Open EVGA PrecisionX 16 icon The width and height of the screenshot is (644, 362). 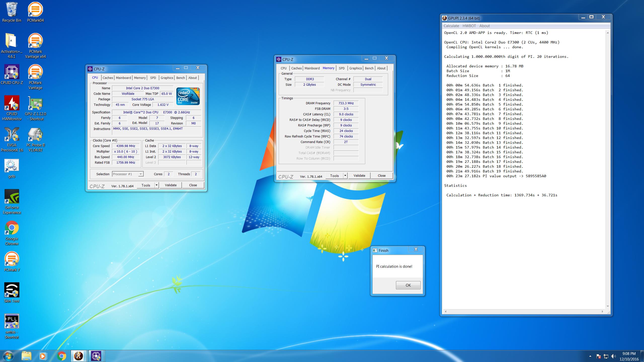[x=12, y=140]
